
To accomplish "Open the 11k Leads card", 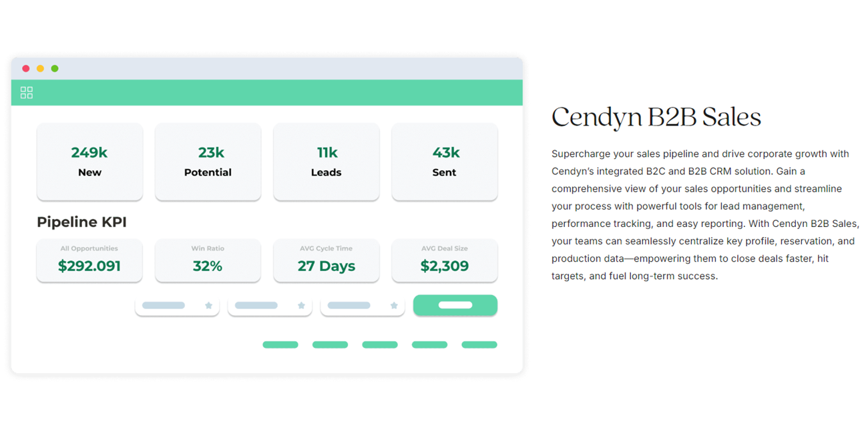I will point(327,162).
